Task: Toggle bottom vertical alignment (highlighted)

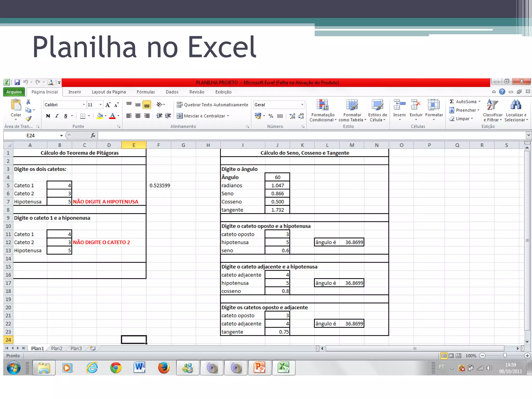Action: pyautogui.click(x=147, y=105)
